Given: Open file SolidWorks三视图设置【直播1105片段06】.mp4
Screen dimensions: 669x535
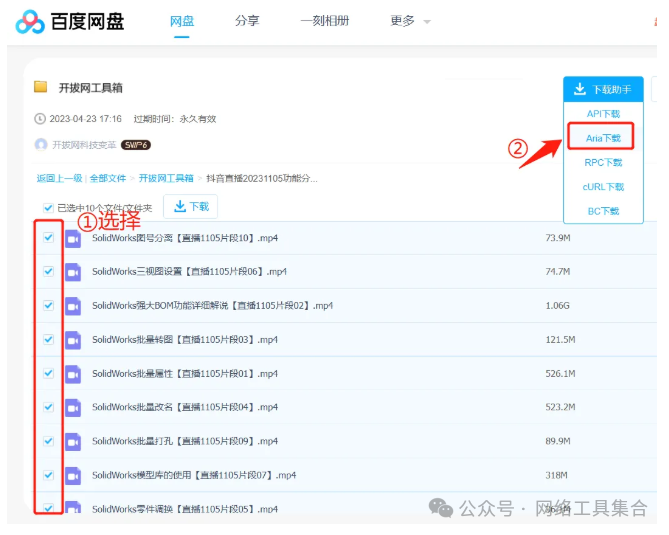Looking at the screenshot, I should tap(189, 272).
